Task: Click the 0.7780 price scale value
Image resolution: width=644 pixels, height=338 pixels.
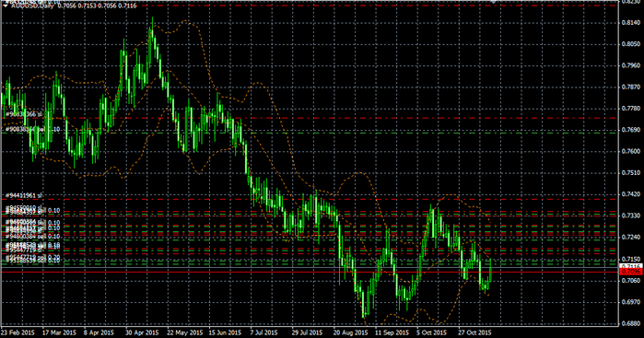Action: (x=631, y=109)
